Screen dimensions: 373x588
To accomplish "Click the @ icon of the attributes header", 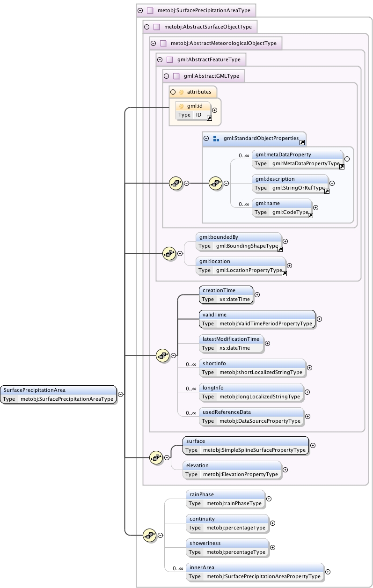I will [x=182, y=92].
